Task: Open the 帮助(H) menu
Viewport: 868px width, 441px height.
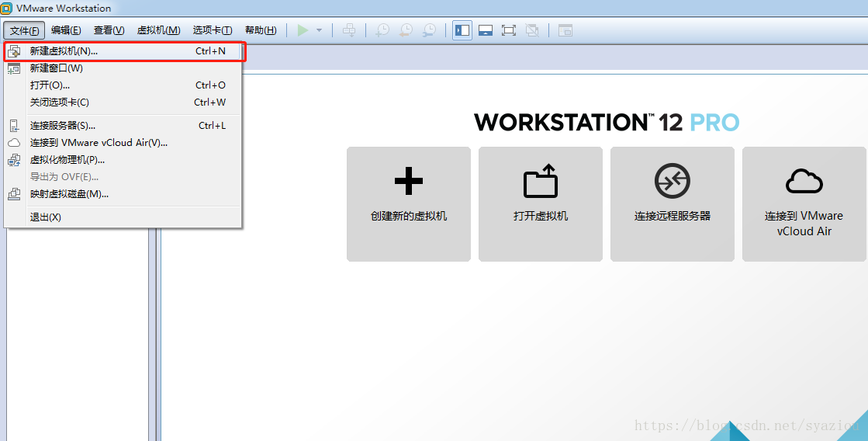Action: coord(261,30)
